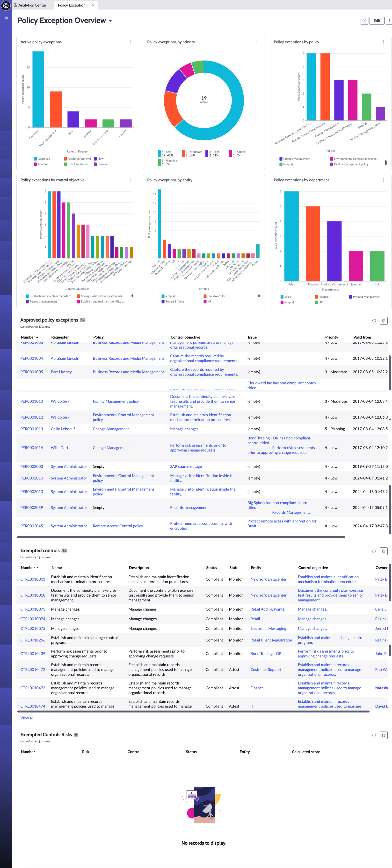
Task: Click the dashboard info icon
Action: tap(364, 21)
